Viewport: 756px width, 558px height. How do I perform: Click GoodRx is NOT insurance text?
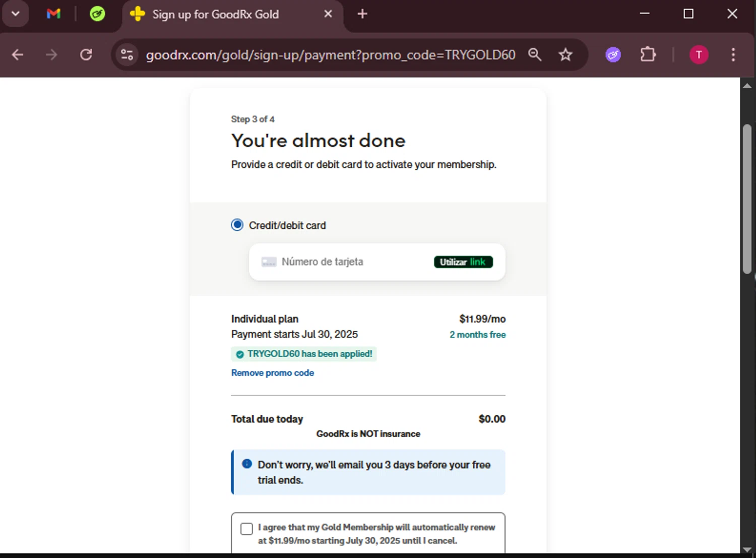368,434
